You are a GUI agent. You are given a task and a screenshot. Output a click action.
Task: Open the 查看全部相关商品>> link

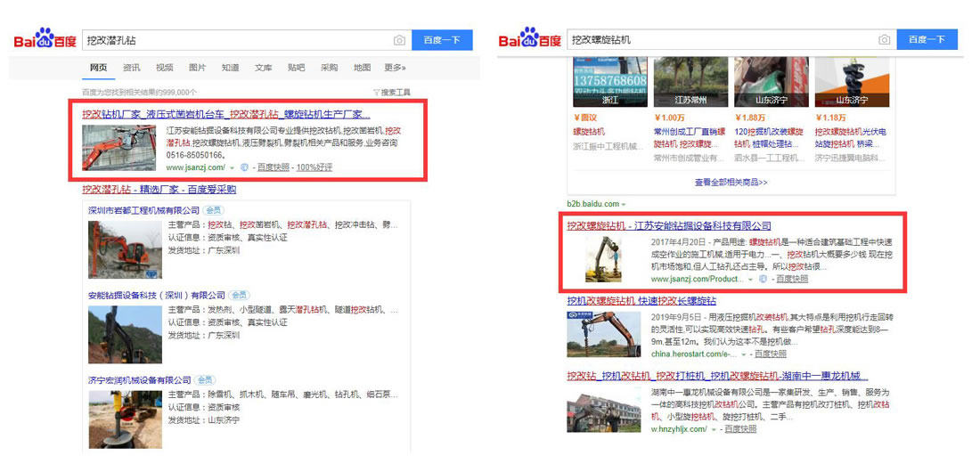731,183
